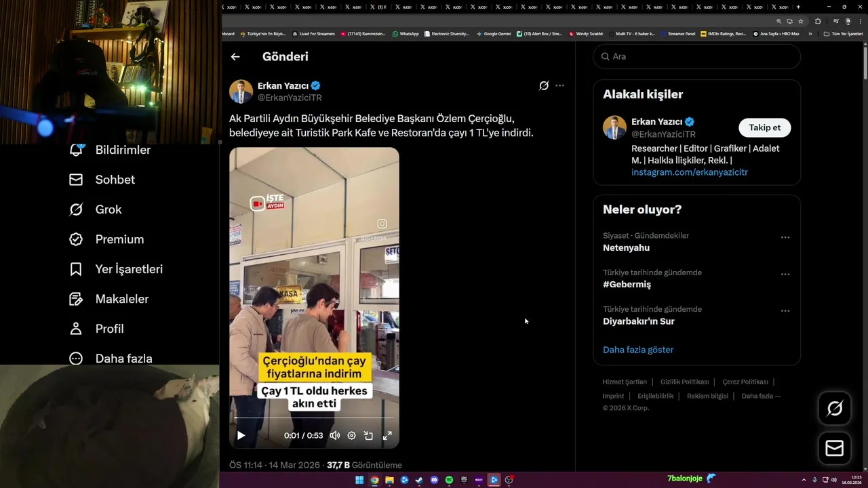Open Epic Games from the taskbar
868x488 pixels.
pos(464,480)
